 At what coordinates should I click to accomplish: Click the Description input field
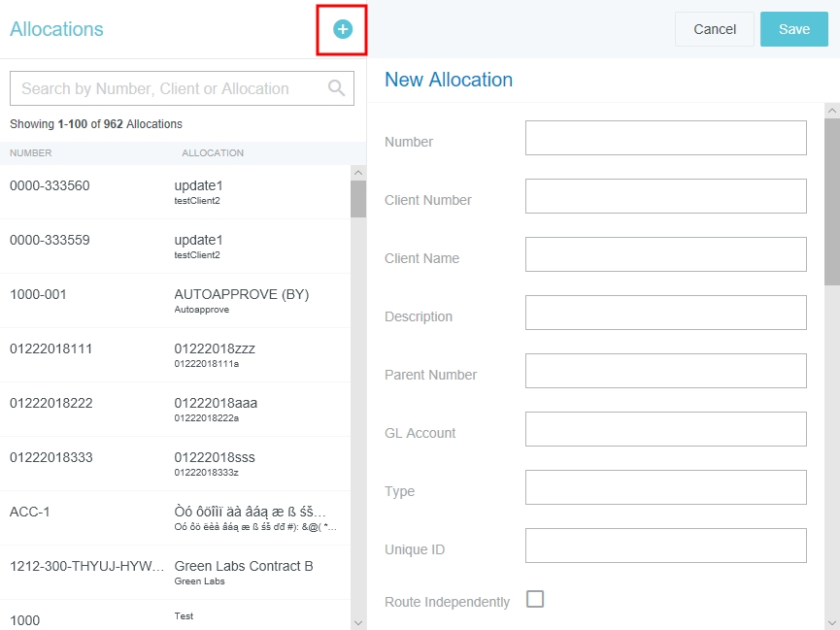[665, 313]
